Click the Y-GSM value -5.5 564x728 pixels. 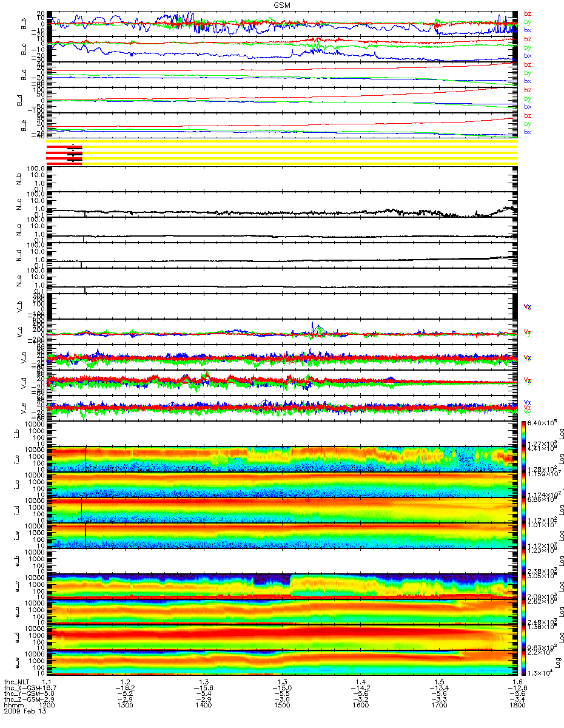[x=282, y=694]
